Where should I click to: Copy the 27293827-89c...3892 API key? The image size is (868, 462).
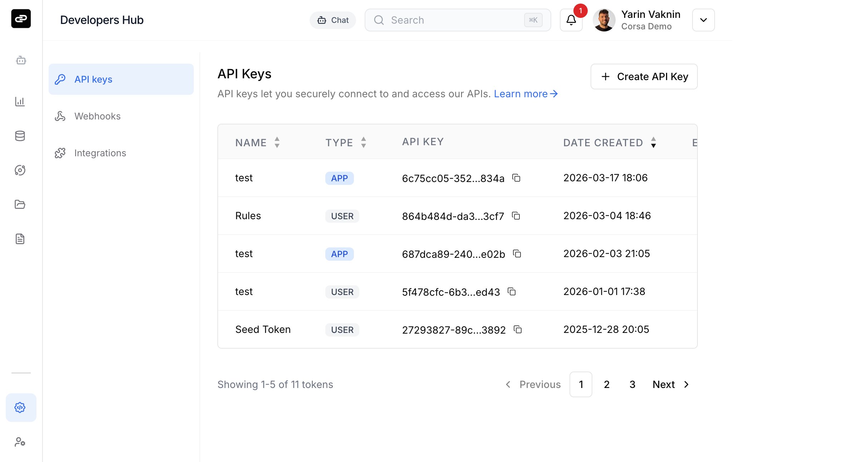point(518,329)
